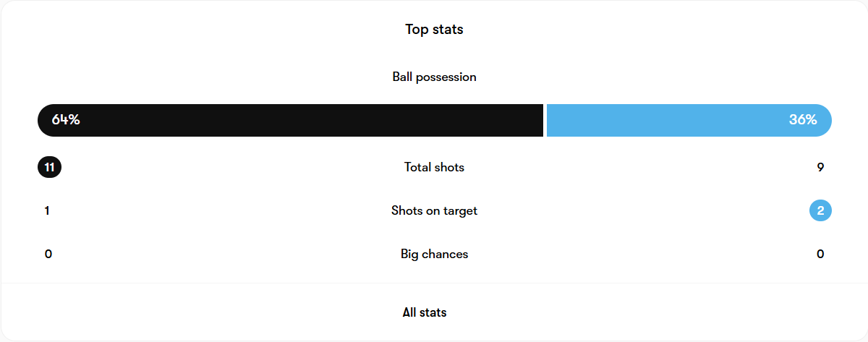
Task: Click the rounded right end of blue bar
Action: pyautogui.click(x=824, y=120)
